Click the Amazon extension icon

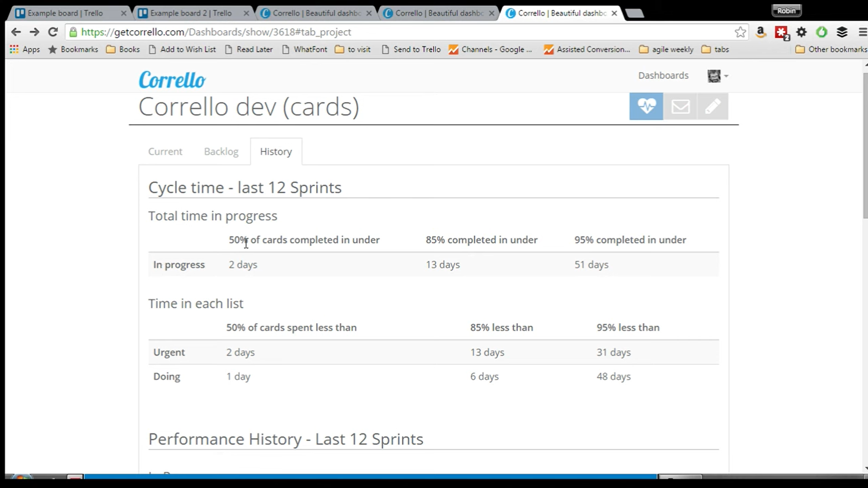tap(761, 32)
